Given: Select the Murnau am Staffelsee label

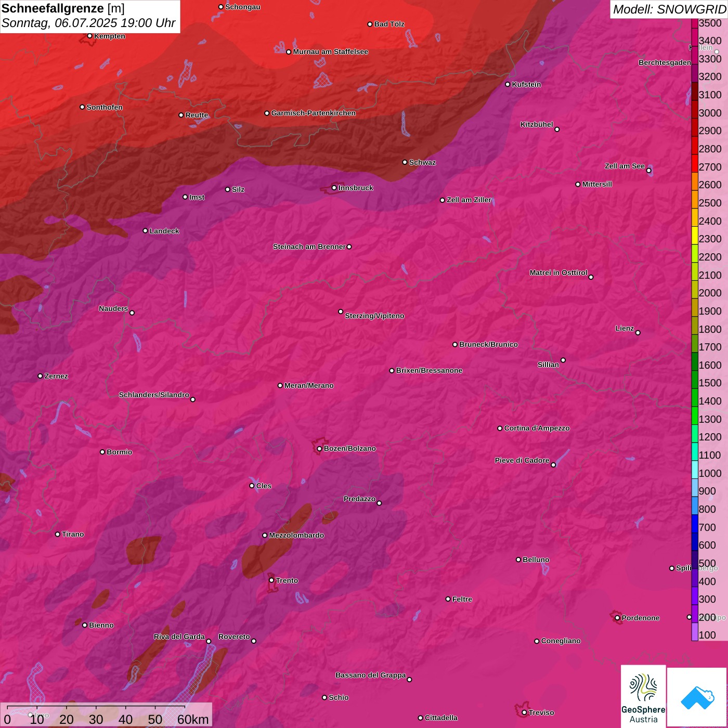Looking at the screenshot, I should click(331, 51).
